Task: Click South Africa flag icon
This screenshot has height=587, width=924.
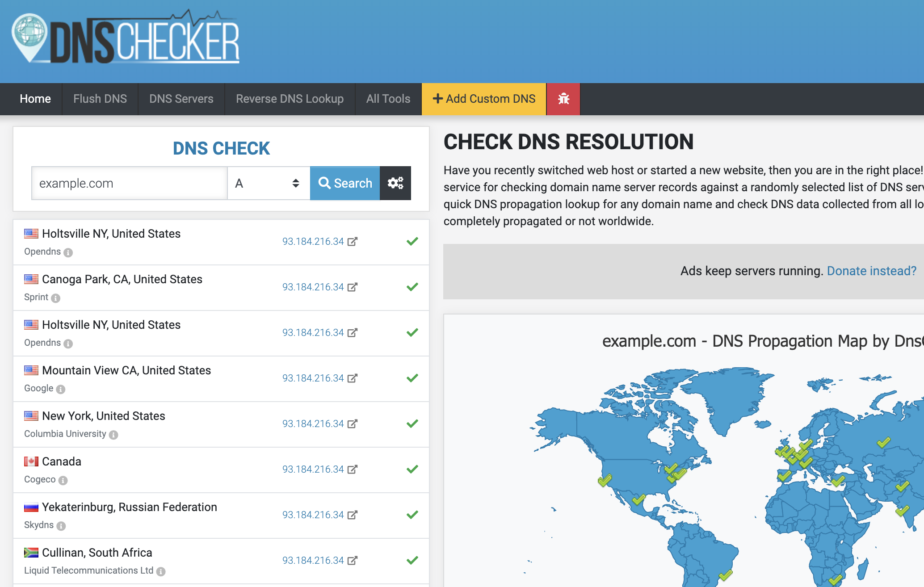Action: click(31, 553)
